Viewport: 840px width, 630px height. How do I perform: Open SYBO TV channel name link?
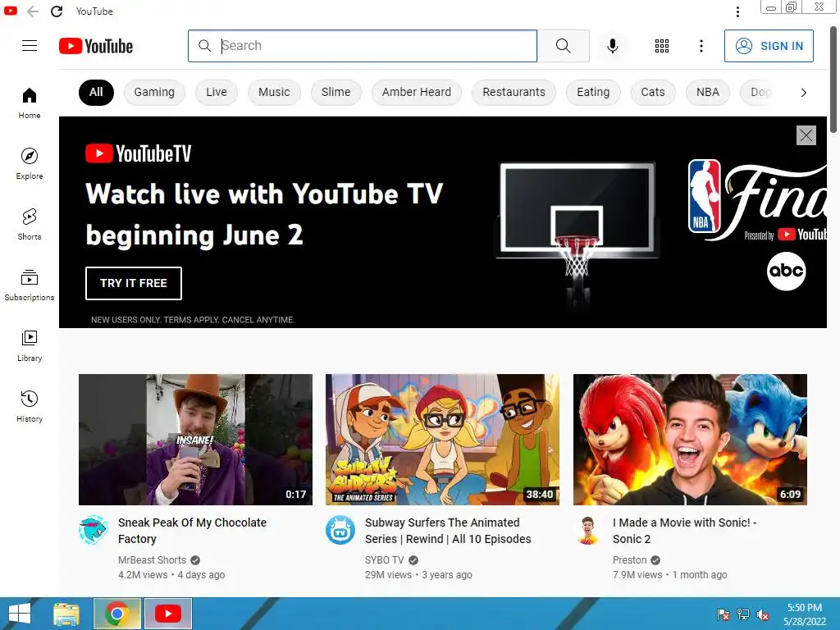pos(384,559)
